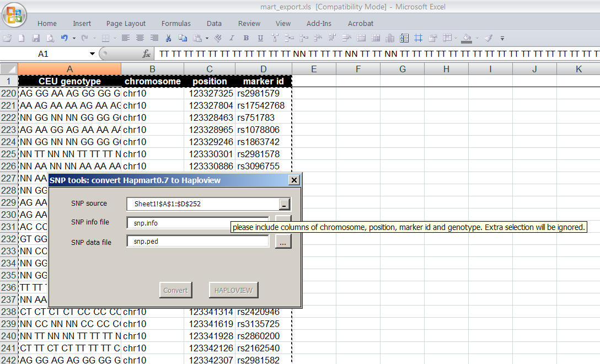Click into the formula bar
The height and width of the screenshot is (364, 600).
tap(377, 54)
